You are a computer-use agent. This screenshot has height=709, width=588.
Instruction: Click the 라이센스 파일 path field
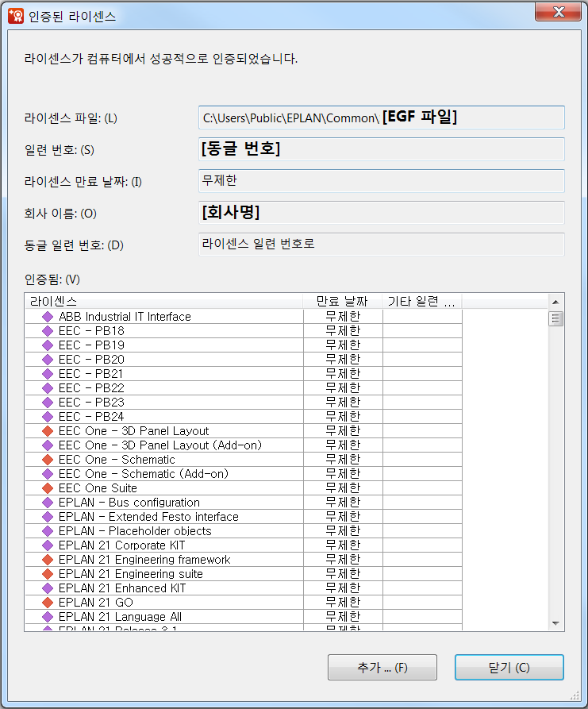(382, 118)
